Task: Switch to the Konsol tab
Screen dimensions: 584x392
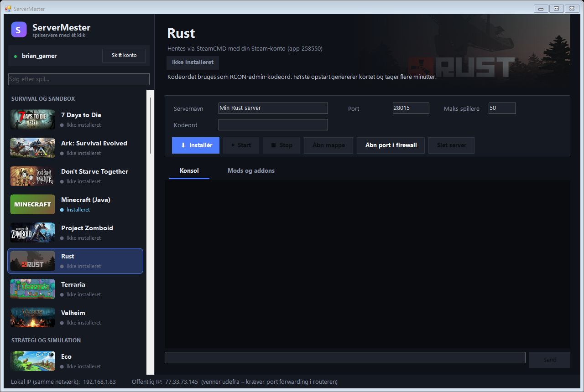Action: coord(189,171)
